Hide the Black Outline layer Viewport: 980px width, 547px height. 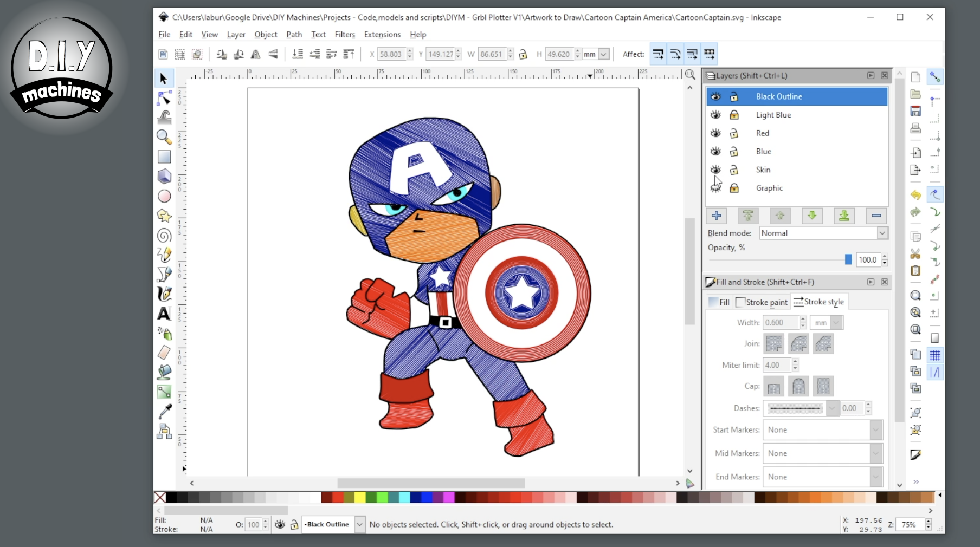[715, 96]
